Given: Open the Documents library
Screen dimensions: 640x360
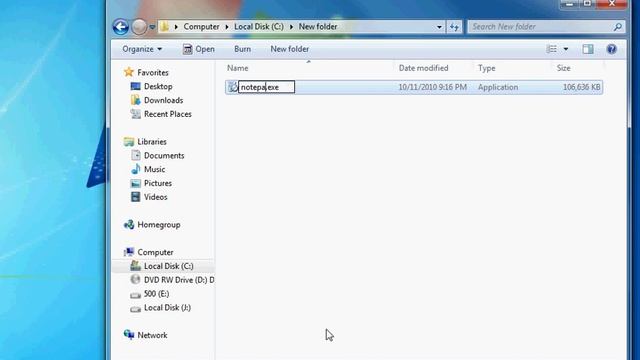Looking at the screenshot, I should click(164, 156).
